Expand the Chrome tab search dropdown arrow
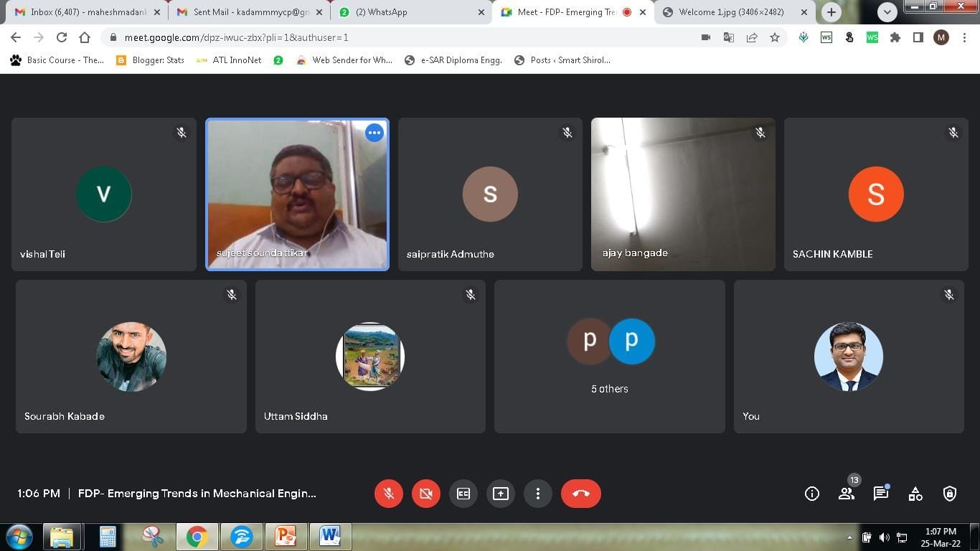This screenshot has height=551, width=980. [x=887, y=12]
